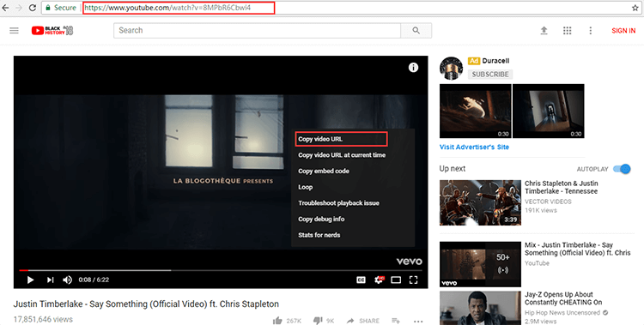
Task: Open Duracell channel avatar
Action: [451, 68]
